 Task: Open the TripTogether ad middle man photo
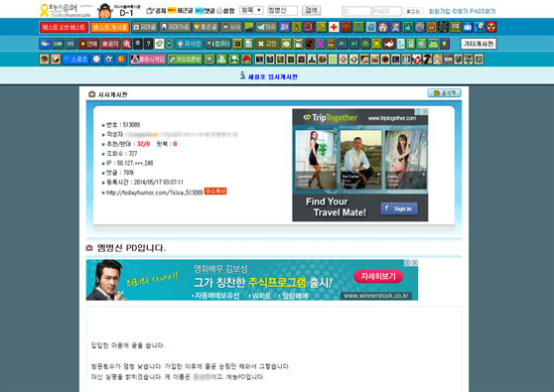(x=360, y=160)
